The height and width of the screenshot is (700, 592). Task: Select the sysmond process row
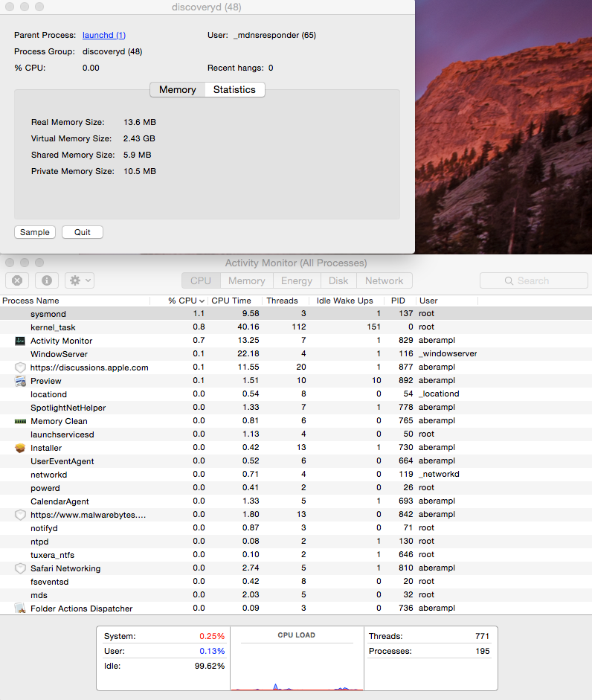coord(296,314)
